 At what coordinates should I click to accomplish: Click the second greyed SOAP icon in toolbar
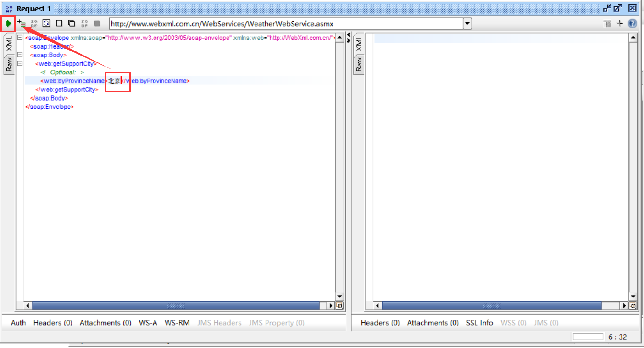(x=84, y=23)
